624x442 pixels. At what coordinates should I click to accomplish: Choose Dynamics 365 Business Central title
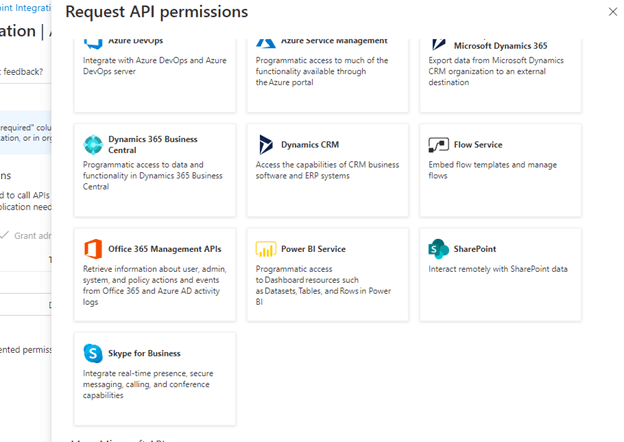(153, 144)
